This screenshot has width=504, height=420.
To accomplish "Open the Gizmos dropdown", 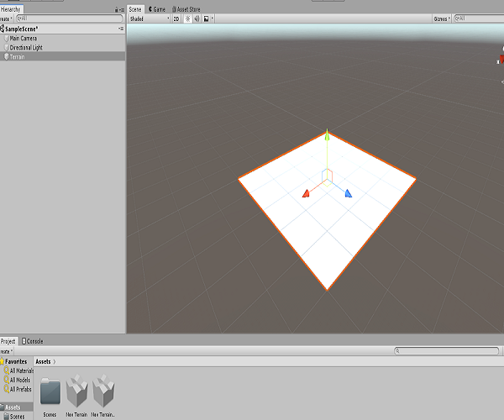I will [x=442, y=19].
